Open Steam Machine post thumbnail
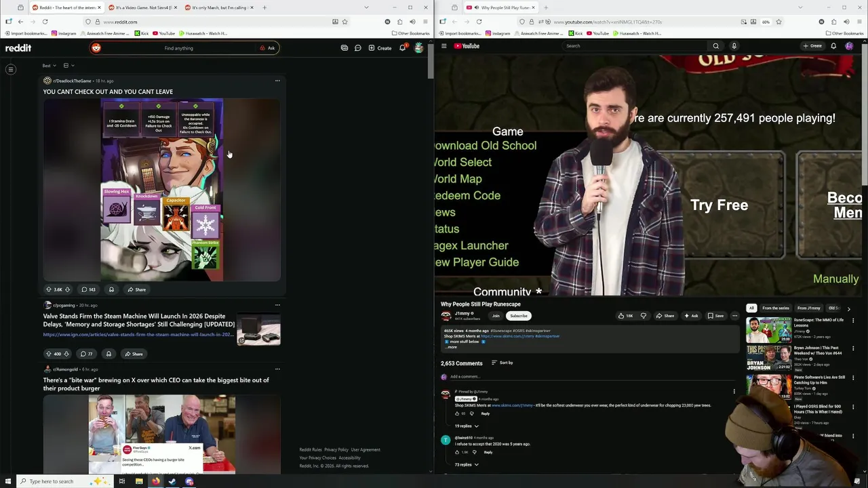The width and height of the screenshot is (868, 488). pyautogui.click(x=258, y=329)
